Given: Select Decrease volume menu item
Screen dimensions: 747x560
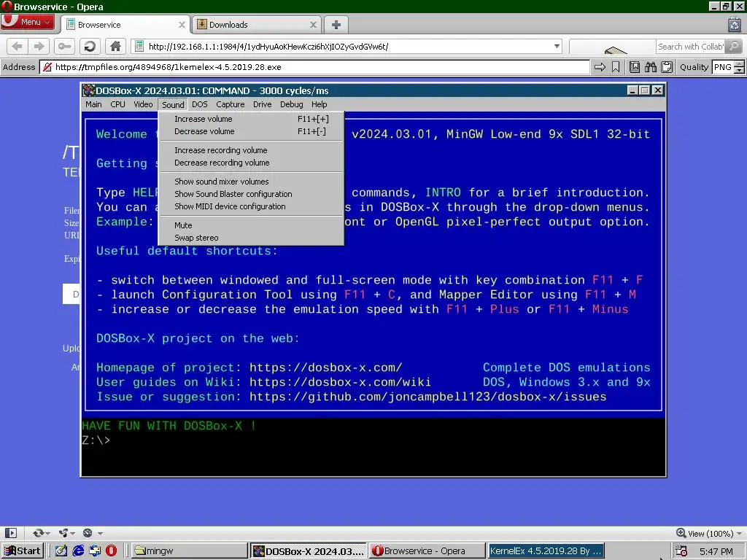Looking at the screenshot, I should click(251, 131).
